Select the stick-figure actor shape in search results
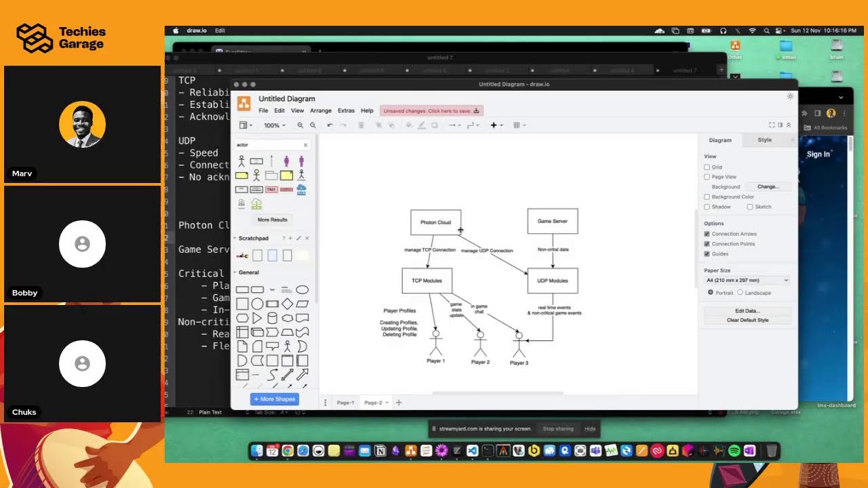The height and width of the screenshot is (488, 868). [241, 161]
